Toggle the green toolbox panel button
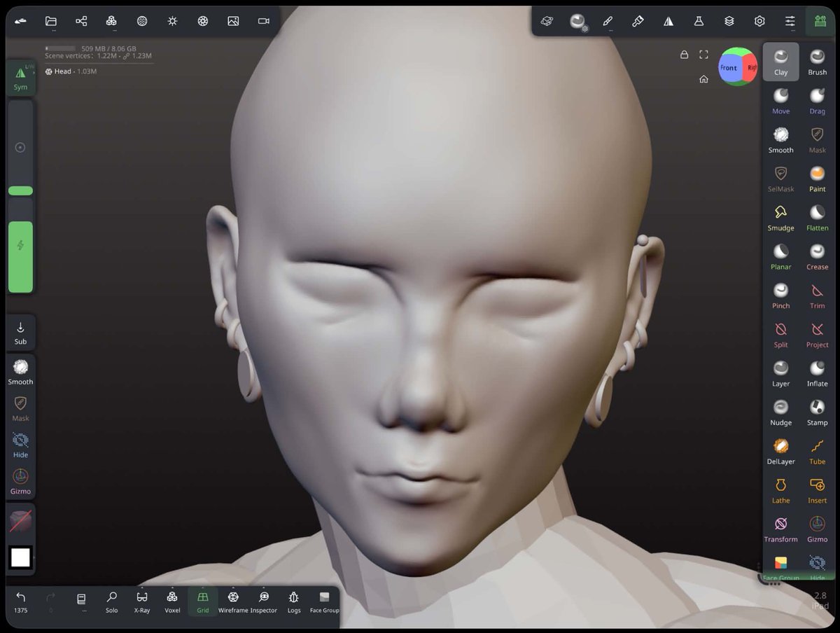840x633 pixels. (820, 21)
